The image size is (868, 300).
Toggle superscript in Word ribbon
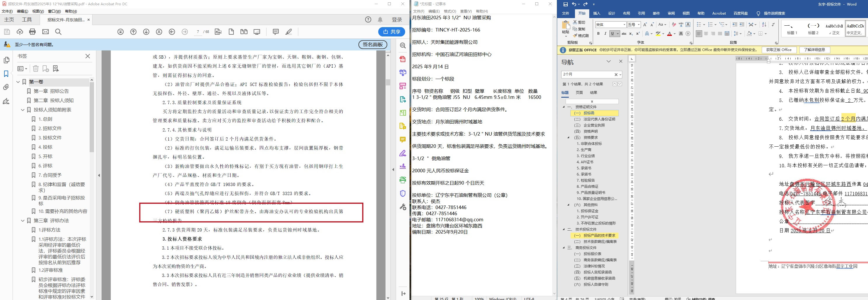coord(638,34)
